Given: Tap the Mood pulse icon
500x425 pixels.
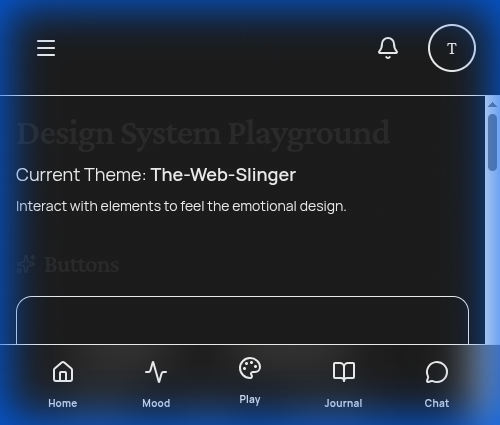Looking at the screenshot, I should tap(156, 372).
